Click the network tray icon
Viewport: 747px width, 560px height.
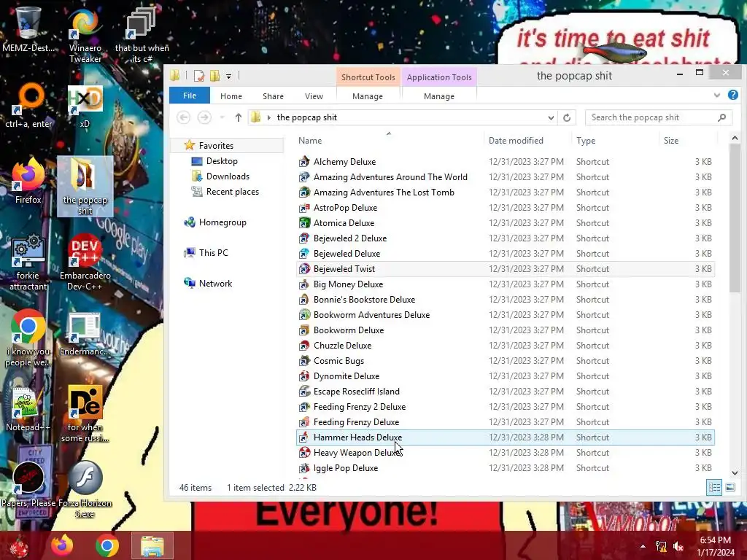(661, 545)
